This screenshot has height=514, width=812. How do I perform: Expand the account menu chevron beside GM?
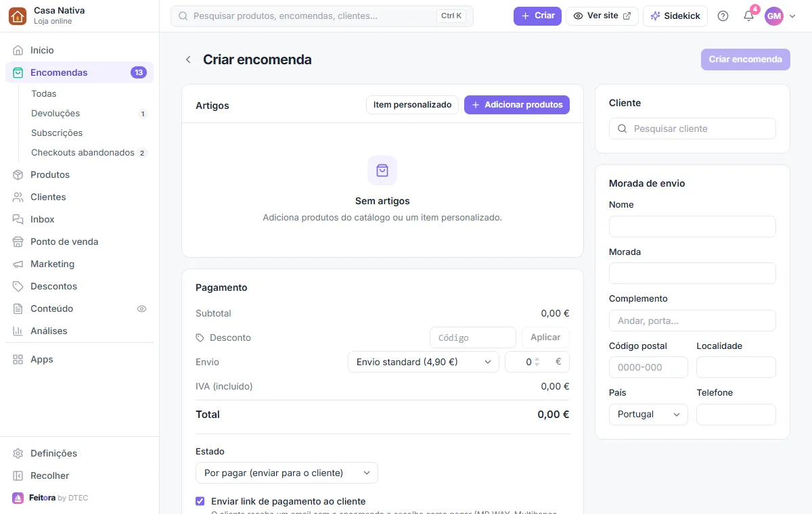[x=792, y=16]
